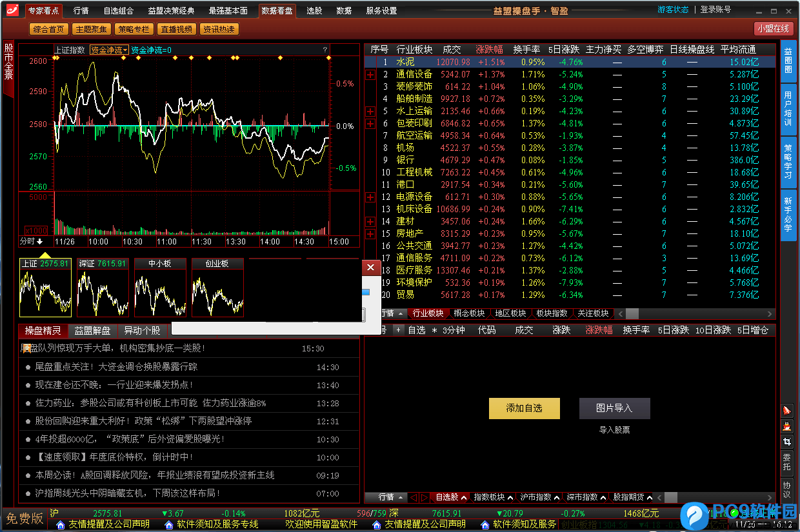Open the help question mark on index chart
Image resolution: width=800 pixels, height=532 pixels.
tap(325, 50)
